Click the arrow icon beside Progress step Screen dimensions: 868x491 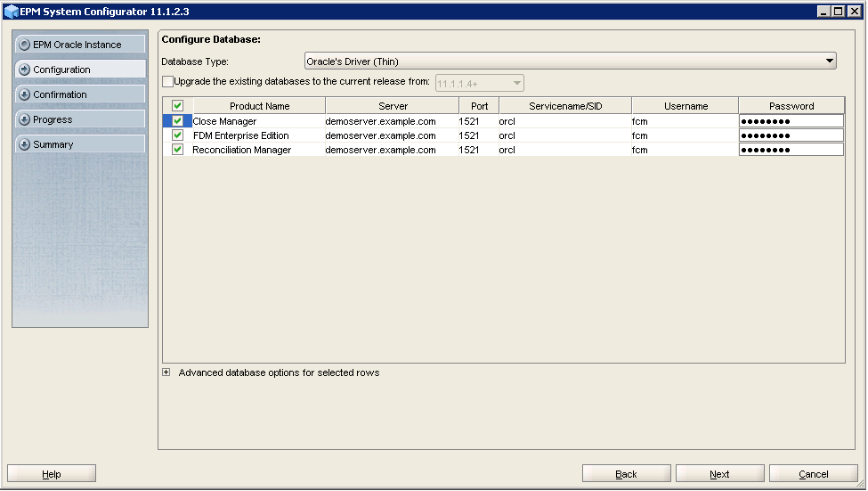coord(24,119)
